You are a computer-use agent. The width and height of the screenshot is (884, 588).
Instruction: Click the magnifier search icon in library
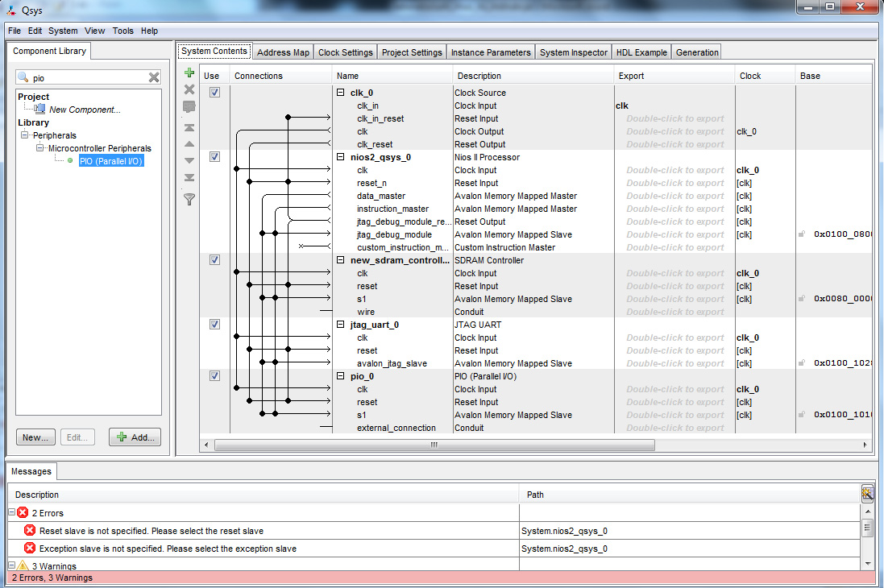coord(23,77)
